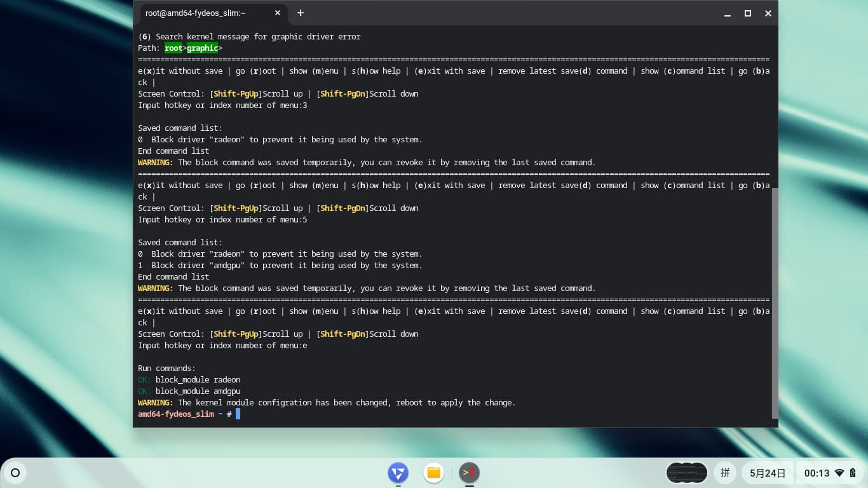This screenshot has width=868, height=488.
Task: Open the calendar via 5月24日 date
Action: pyautogui.click(x=768, y=473)
